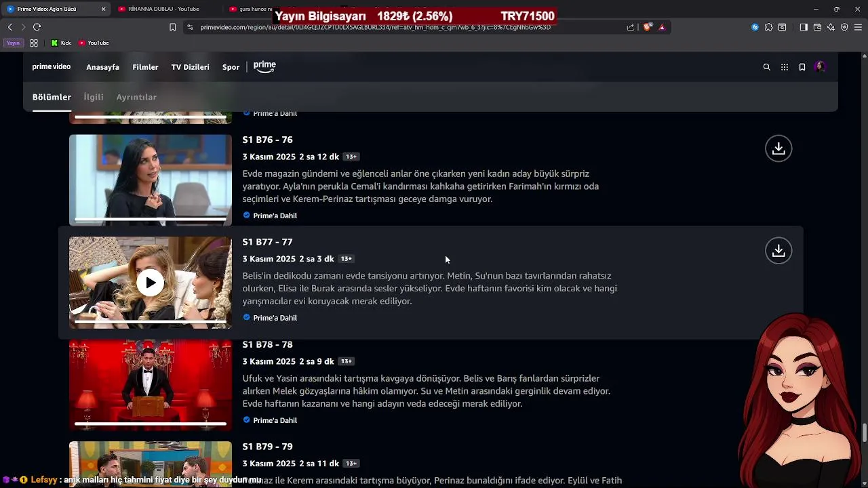This screenshot has height=488, width=868.
Task: Switch to the Ayrıntılar tab
Action: 136,97
